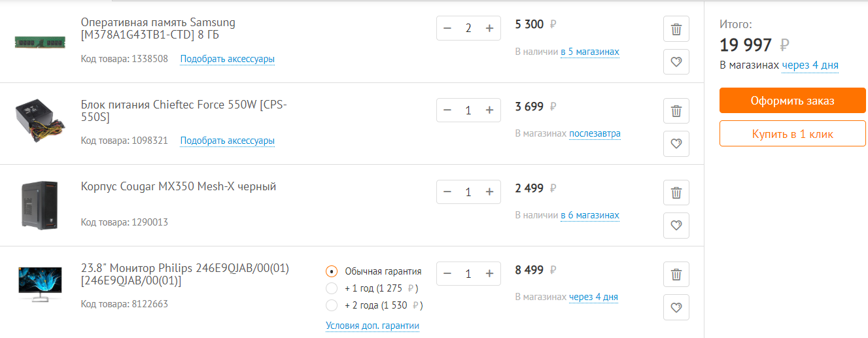Screen dimensions: 868x338
Task: Show the 6 stores with Cougar case
Action: (589, 215)
